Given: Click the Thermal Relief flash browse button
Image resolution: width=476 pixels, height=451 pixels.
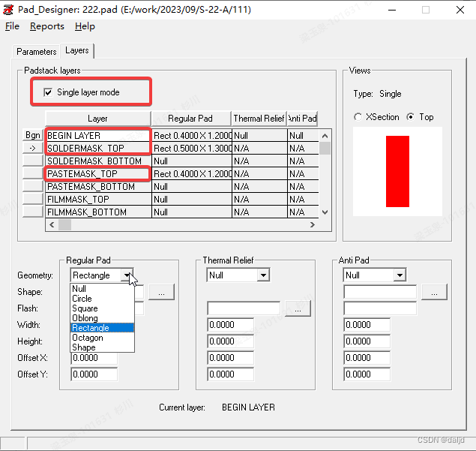Looking at the screenshot, I should 298,308.
